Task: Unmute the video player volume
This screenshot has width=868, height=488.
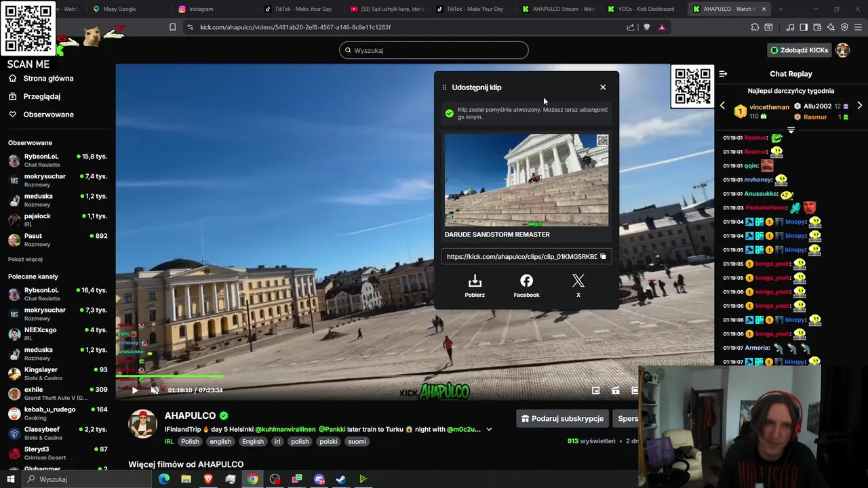Action: (155, 390)
